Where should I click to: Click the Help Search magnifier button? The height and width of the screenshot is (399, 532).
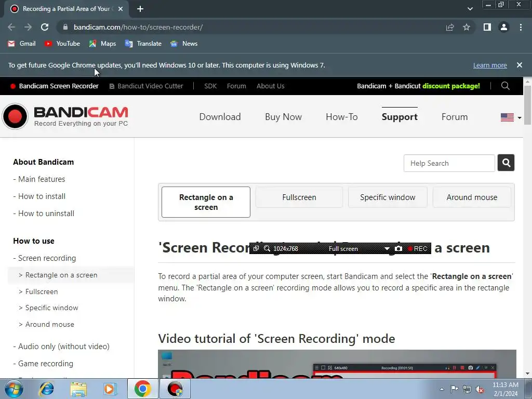506,163
